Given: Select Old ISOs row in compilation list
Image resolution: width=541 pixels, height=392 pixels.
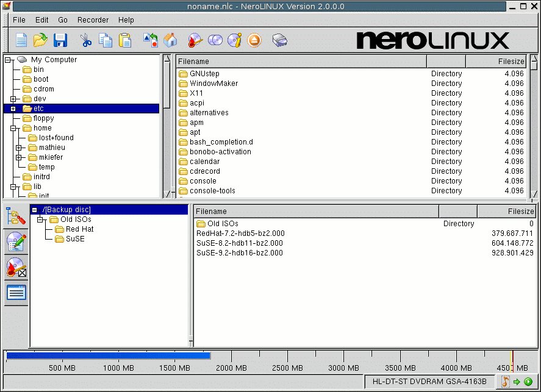Looking at the screenshot, I should click(x=365, y=224).
